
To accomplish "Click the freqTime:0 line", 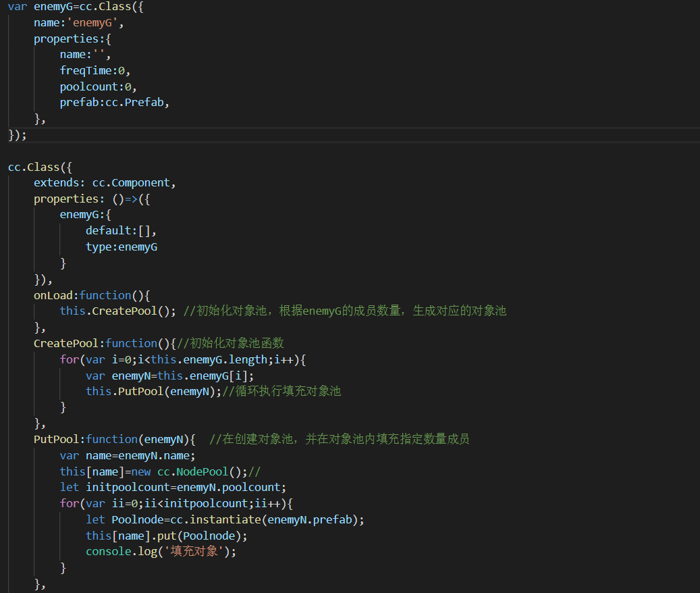I will [95, 70].
